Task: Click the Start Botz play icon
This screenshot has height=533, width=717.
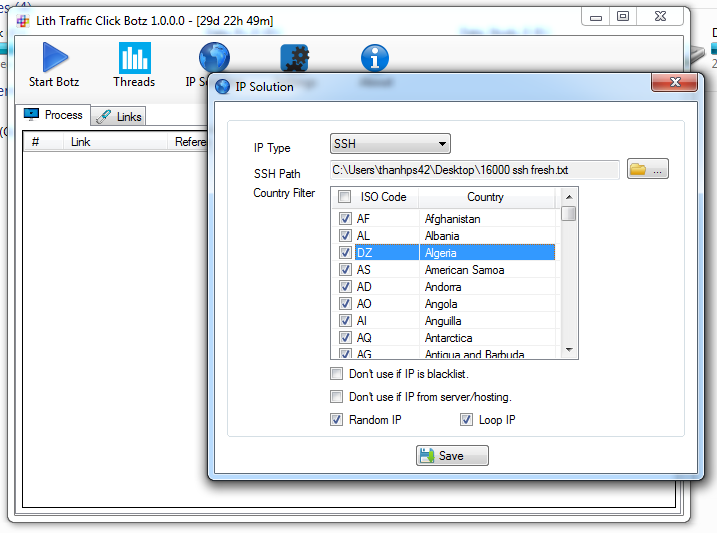Action: [55, 57]
